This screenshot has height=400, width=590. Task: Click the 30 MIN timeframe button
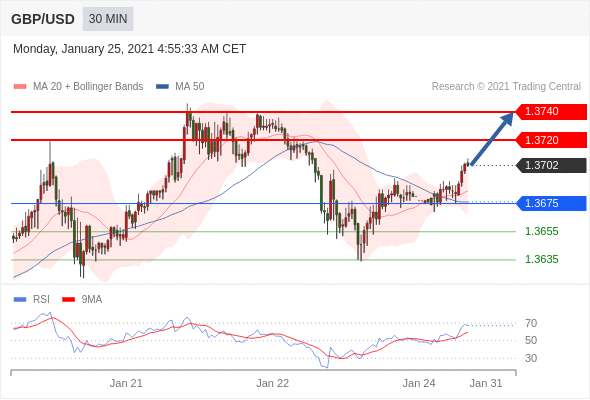point(108,19)
